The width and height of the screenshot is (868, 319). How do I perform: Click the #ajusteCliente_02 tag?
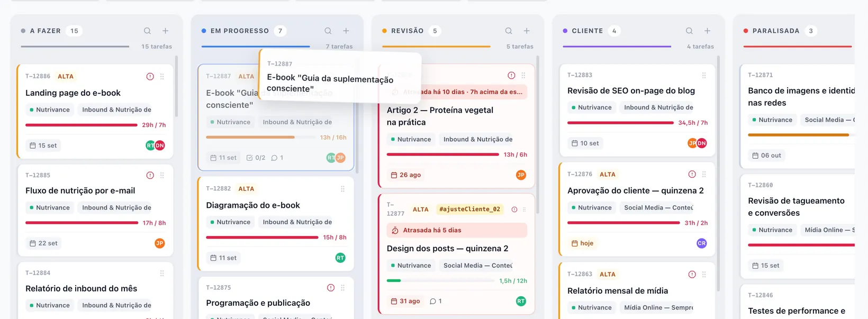click(x=469, y=209)
